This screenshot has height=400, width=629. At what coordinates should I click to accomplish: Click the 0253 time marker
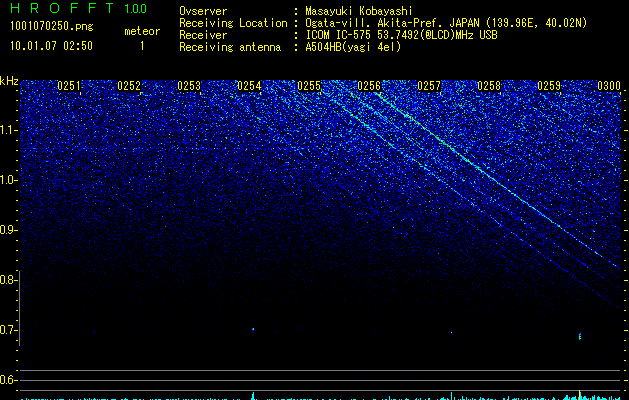click(189, 86)
